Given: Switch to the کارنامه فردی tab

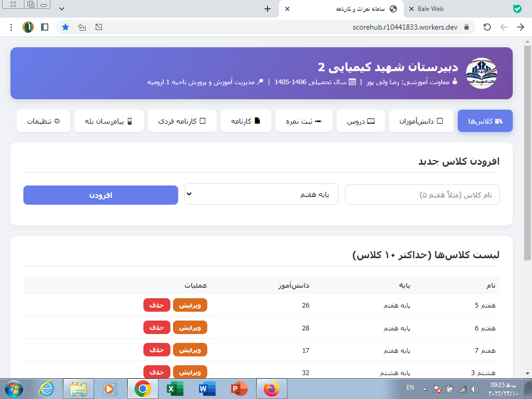Looking at the screenshot, I should click(182, 121).
